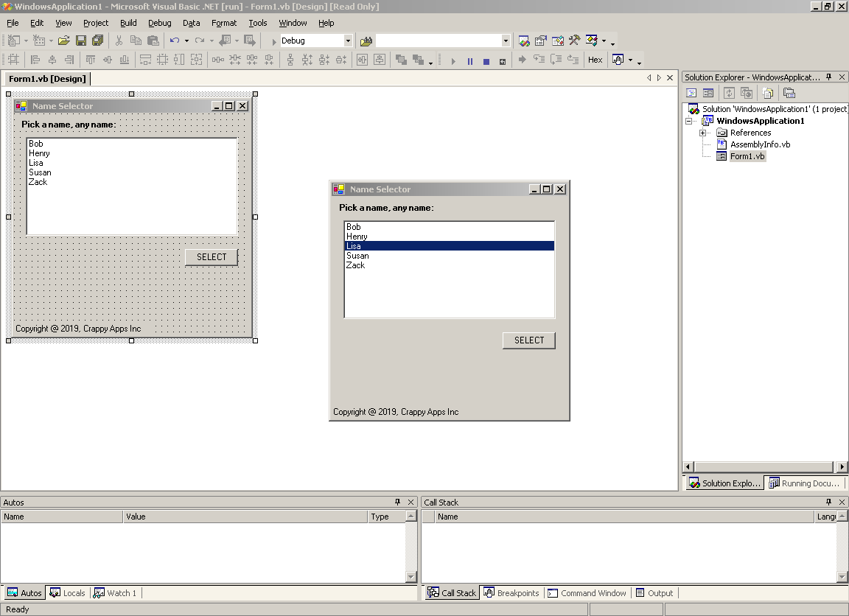Click the Pause Break All debug icon
Screen dimensions: 849x616
coord(470,61)
